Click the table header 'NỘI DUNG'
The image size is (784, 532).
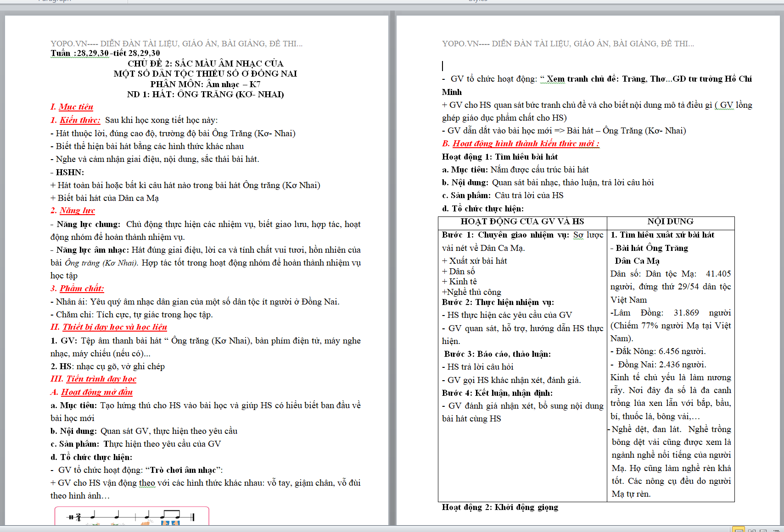670,222
